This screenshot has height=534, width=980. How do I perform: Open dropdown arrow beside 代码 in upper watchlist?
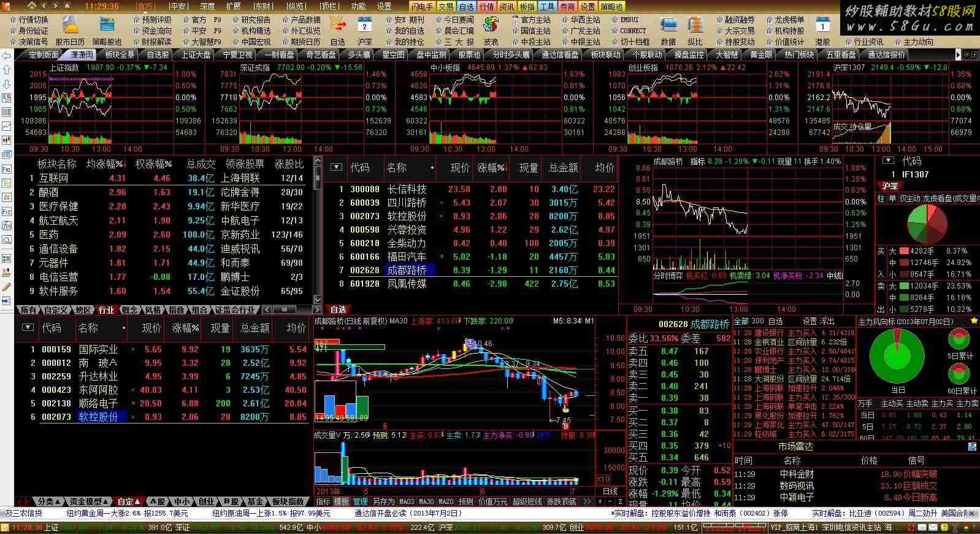tap(336, 167)
